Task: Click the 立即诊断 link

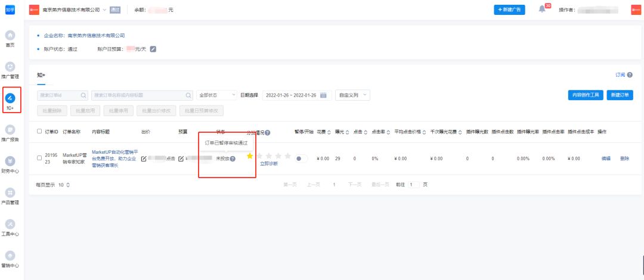Action: [269, 164]
